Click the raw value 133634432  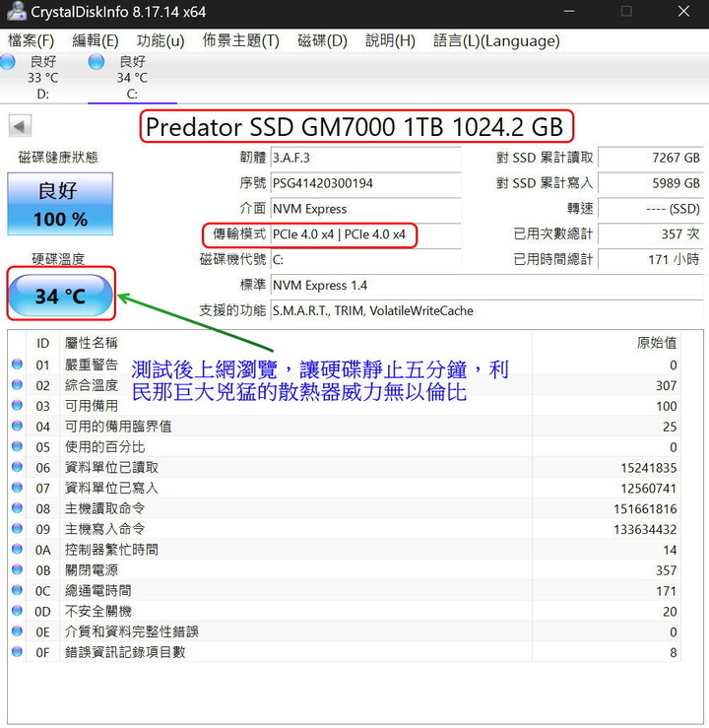pos(645,529)
